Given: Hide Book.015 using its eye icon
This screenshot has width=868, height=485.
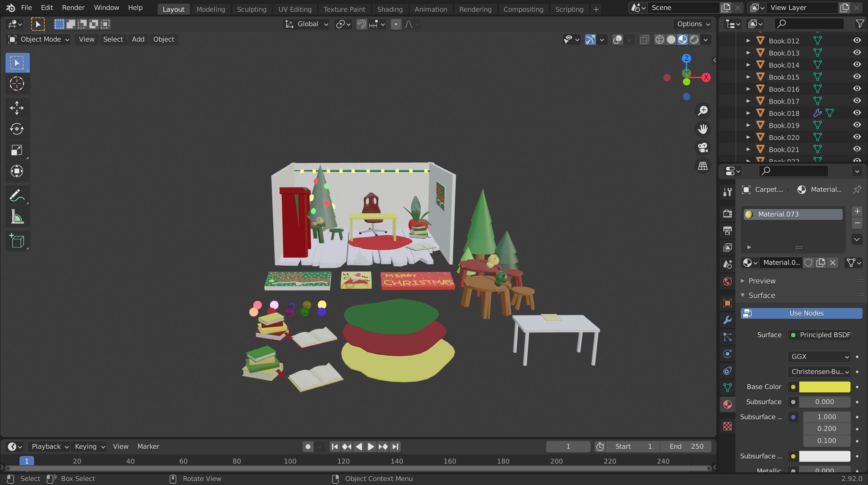Looking at the screenshot, I should (x=857, y=77).
